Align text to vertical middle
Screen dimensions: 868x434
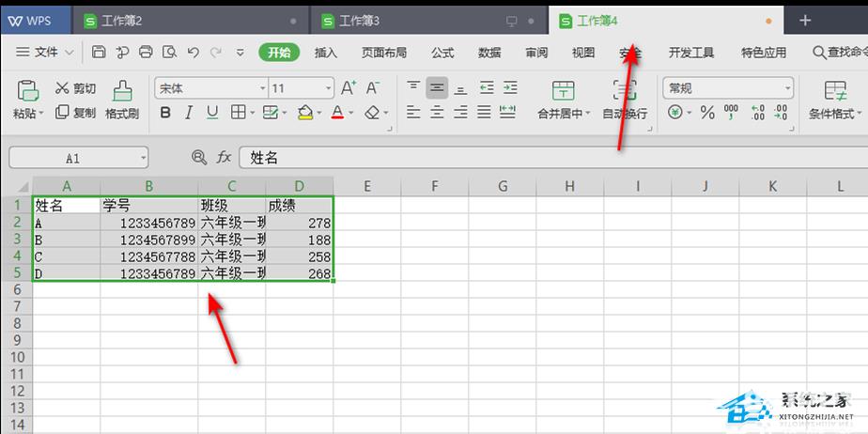click(438, 87)
